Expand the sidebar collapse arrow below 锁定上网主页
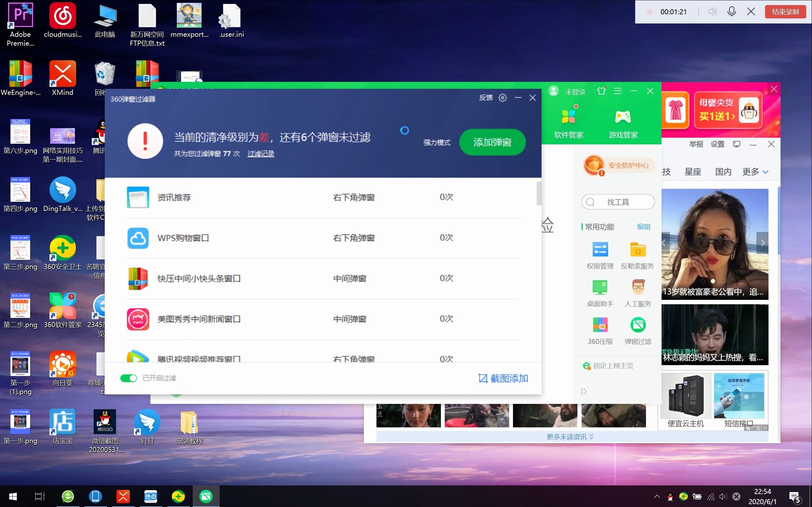This screenshot has width=812, height=507. [583, 391]
